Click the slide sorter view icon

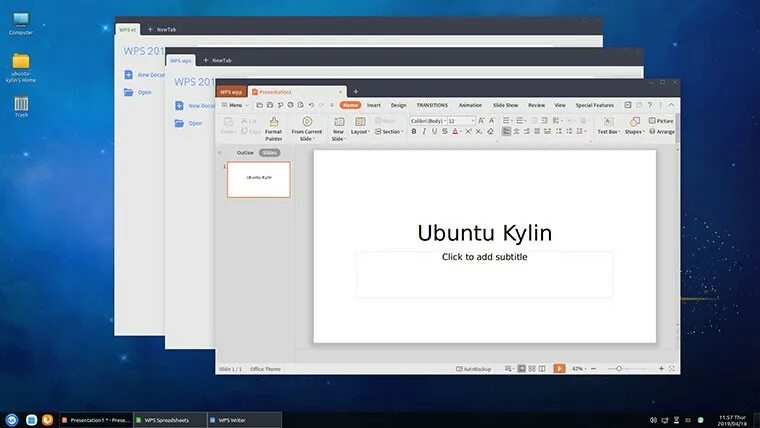click(532, 369)
